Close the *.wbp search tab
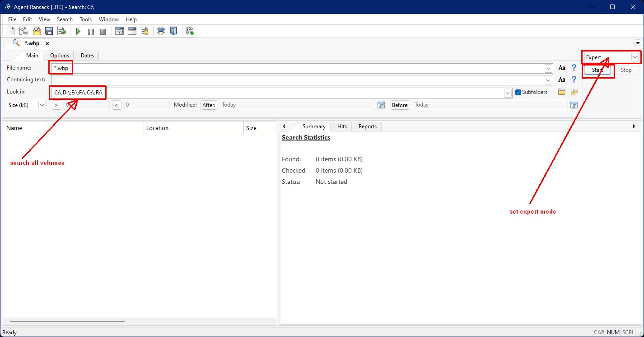644x337 pixels. (47, 44)
